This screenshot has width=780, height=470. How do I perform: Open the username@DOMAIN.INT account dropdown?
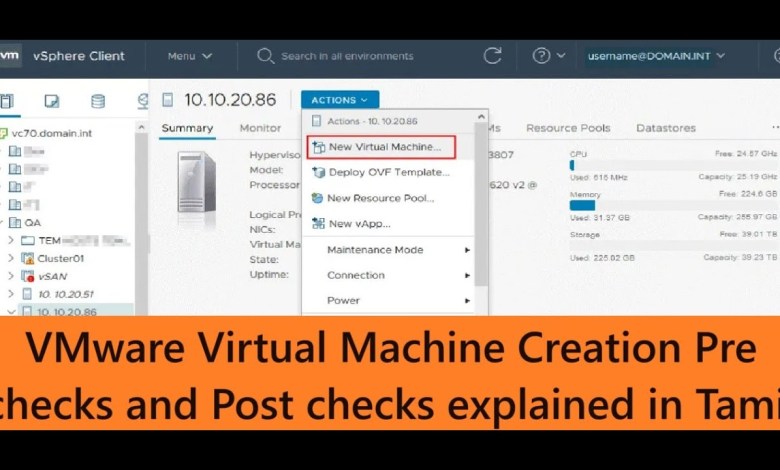pos(656,56)
